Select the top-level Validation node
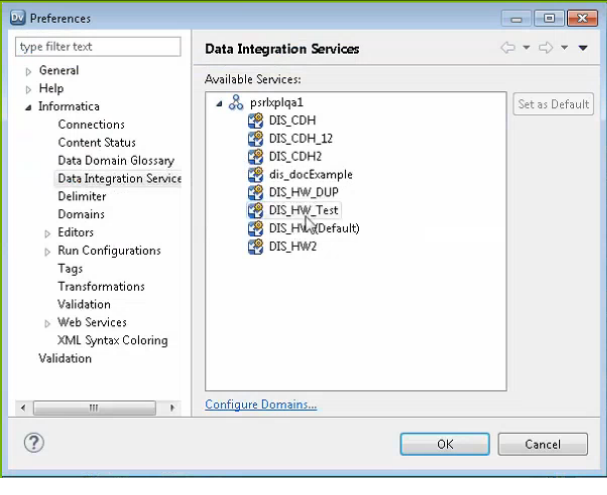This screenshot has height=495, width=607. (65, 358)
